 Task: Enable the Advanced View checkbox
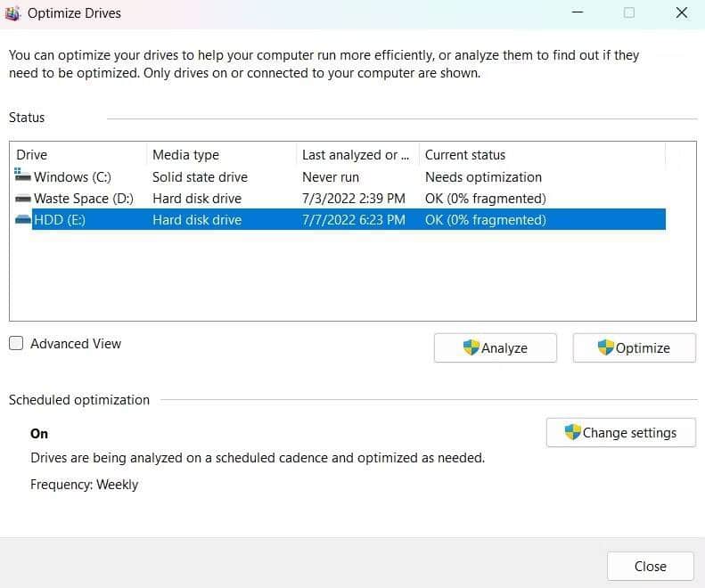point(16,344)
